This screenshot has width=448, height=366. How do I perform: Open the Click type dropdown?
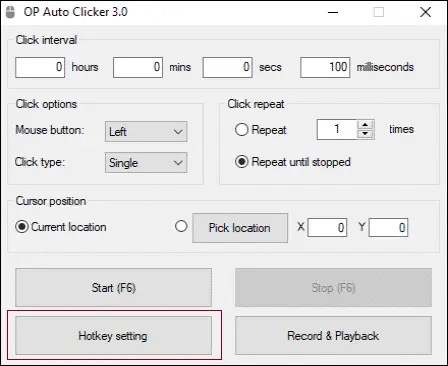click(146, 163)
